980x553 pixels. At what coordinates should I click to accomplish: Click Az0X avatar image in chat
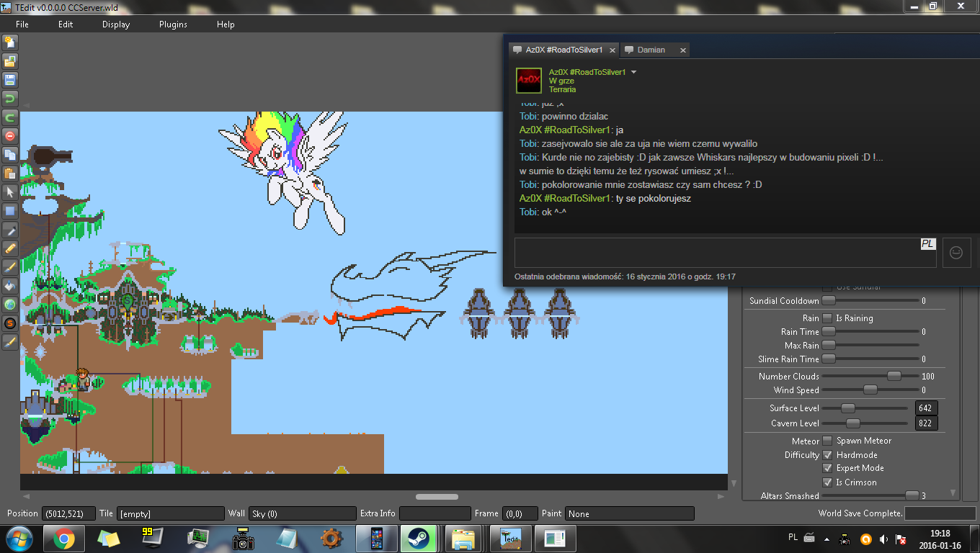point(529,80)
